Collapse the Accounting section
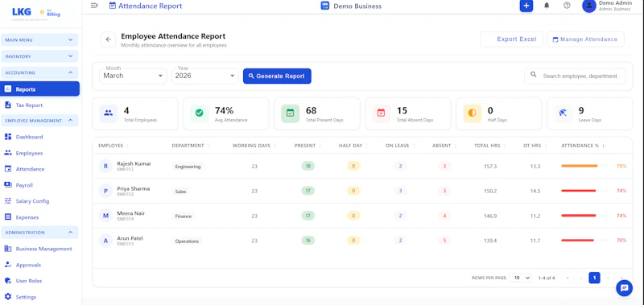644x305 pixels. (x=39, y=72)
